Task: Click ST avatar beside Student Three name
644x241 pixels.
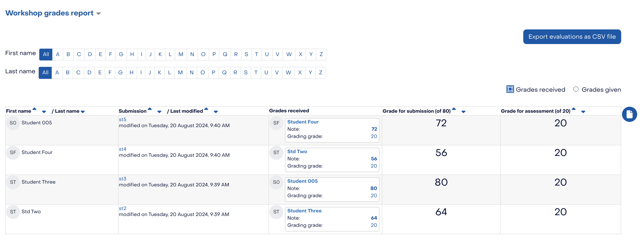Action: (x=13, y=182)
